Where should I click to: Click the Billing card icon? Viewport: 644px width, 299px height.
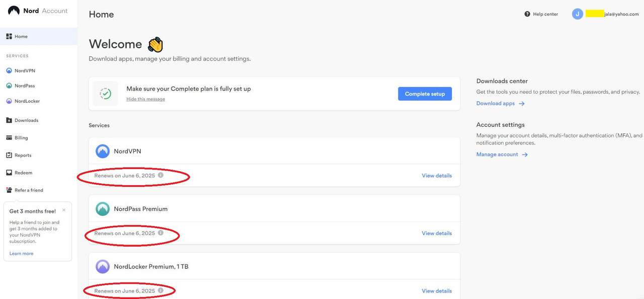[x=9, y=138]
